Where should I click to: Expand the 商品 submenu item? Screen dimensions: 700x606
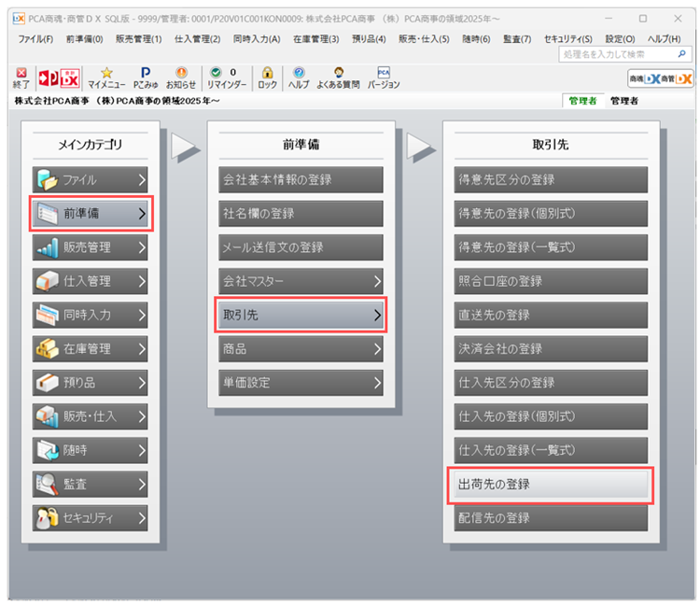301,348
